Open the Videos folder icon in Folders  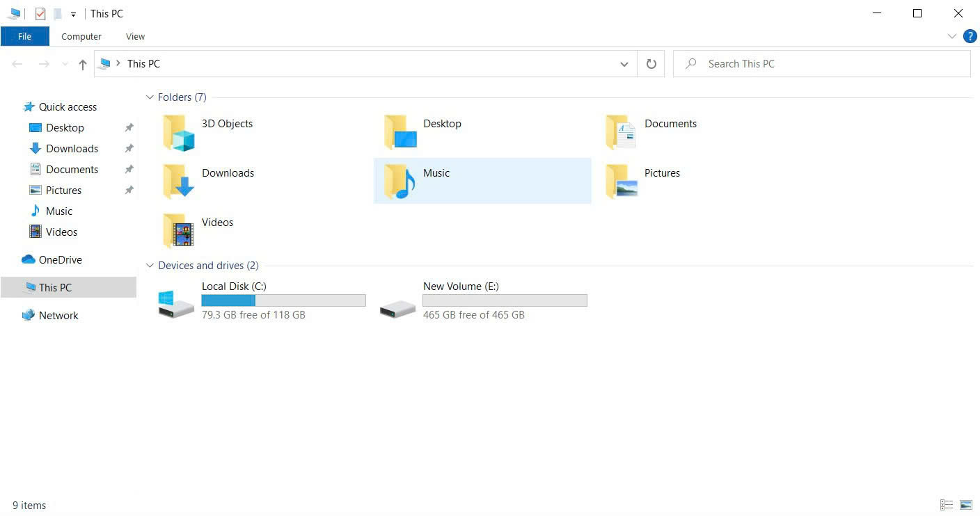coord(178,231)
